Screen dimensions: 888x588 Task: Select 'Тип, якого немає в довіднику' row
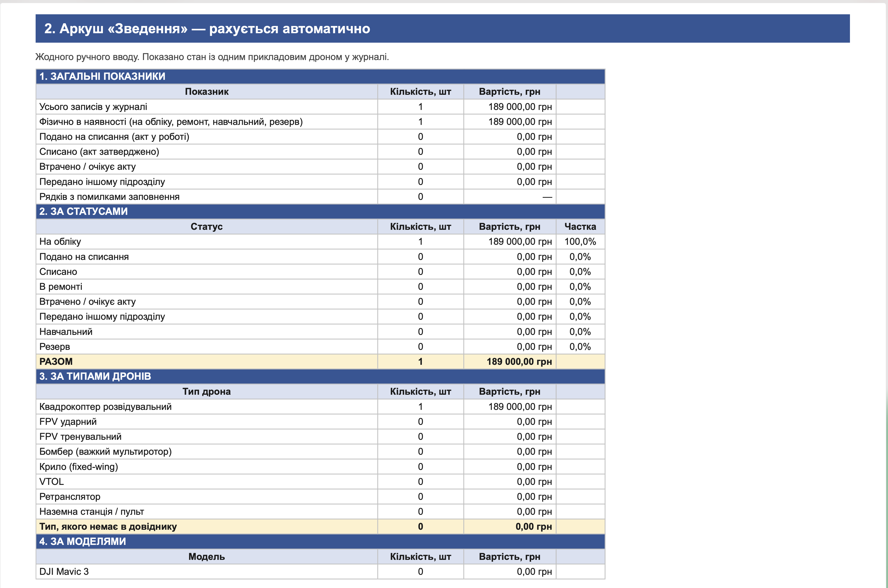point(320,526)
